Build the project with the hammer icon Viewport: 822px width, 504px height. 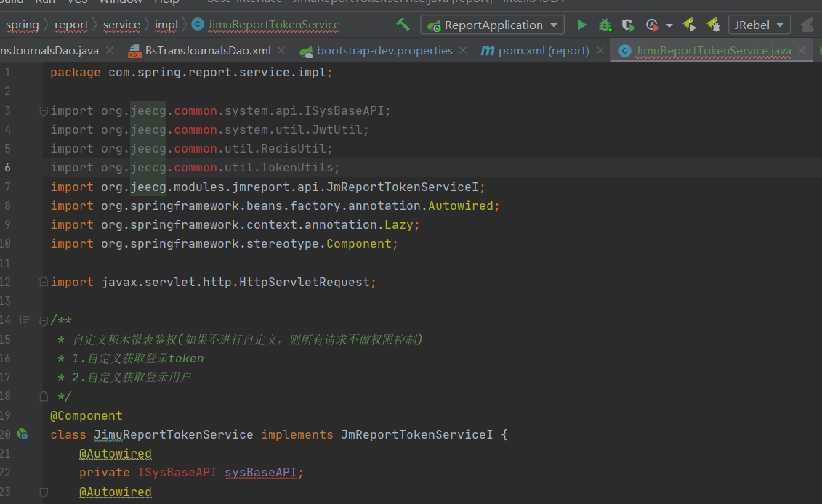coord(403,25)
